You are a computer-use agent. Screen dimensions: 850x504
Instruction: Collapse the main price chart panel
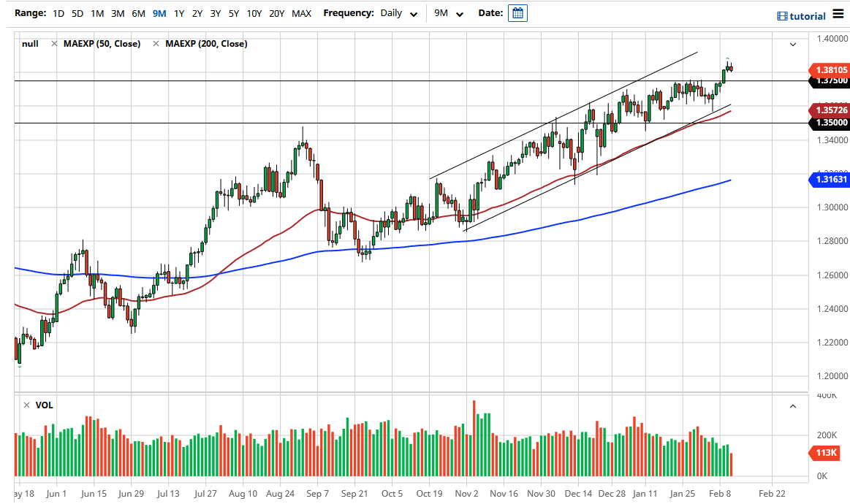coord(792,45)
